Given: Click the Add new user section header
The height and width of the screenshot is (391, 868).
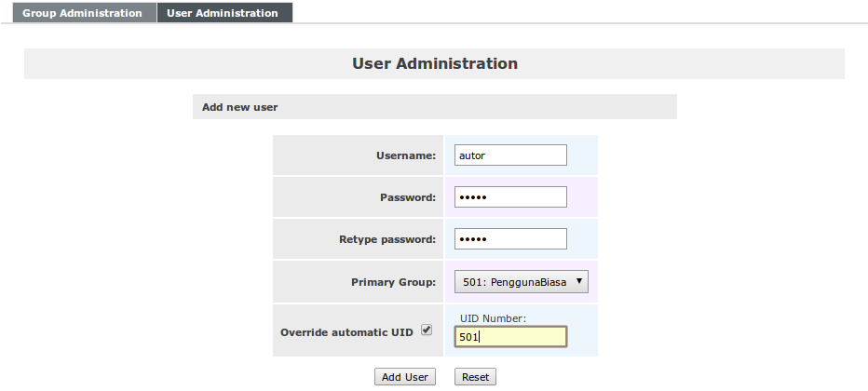Looking at the screenshot, I should tap(240, 107).
